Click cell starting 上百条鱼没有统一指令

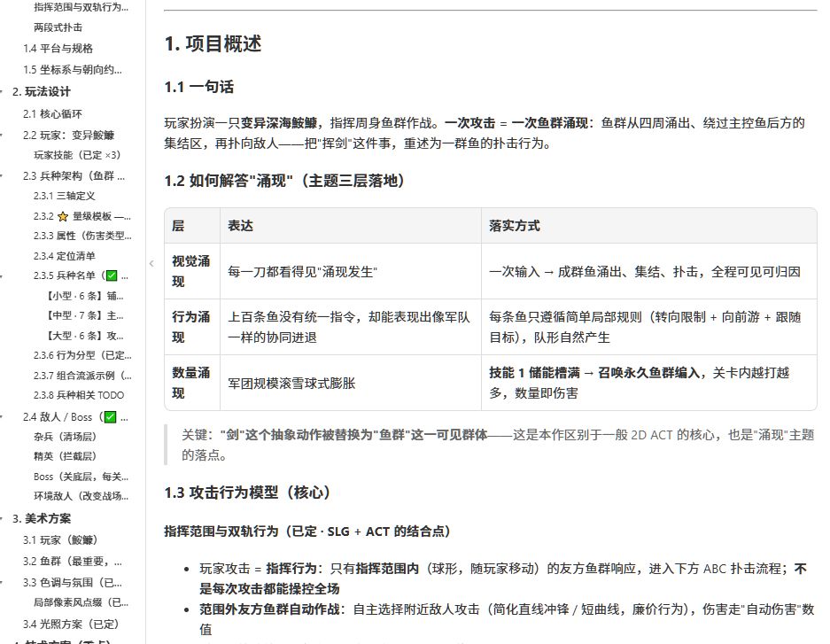pyautogui.click(x=349, y=327)
